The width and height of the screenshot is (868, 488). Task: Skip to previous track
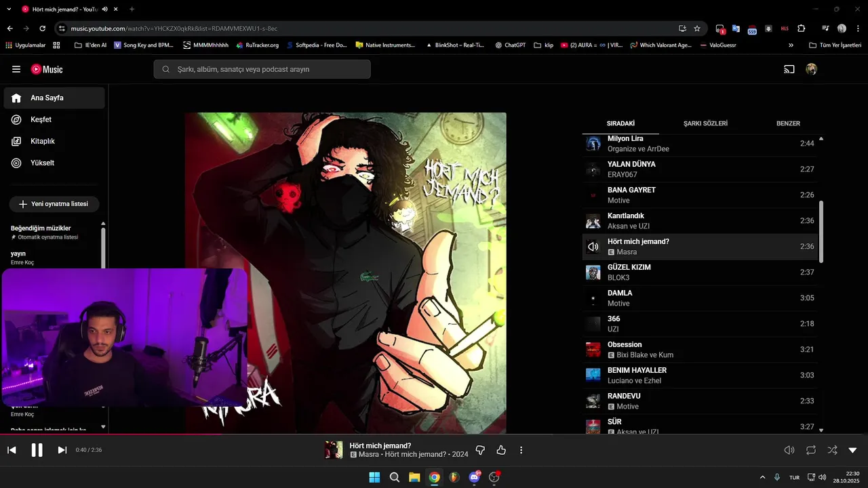(x=12, y=450)
